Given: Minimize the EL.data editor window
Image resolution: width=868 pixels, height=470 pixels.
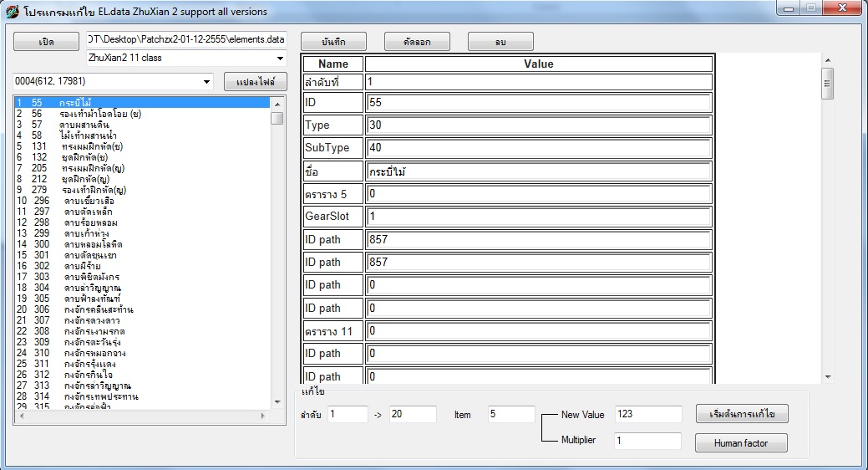Looking at the screenshot, I should [789, 8].
